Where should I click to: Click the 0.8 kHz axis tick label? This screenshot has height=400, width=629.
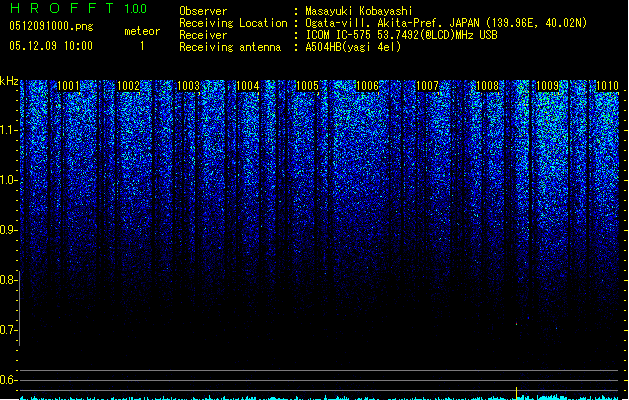click(8, 280)
